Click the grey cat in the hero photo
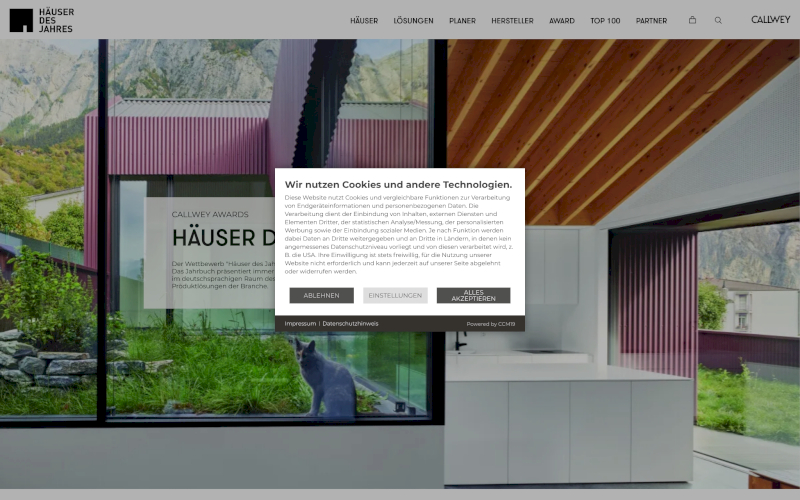800x500 pixels. tap(326, 378)
